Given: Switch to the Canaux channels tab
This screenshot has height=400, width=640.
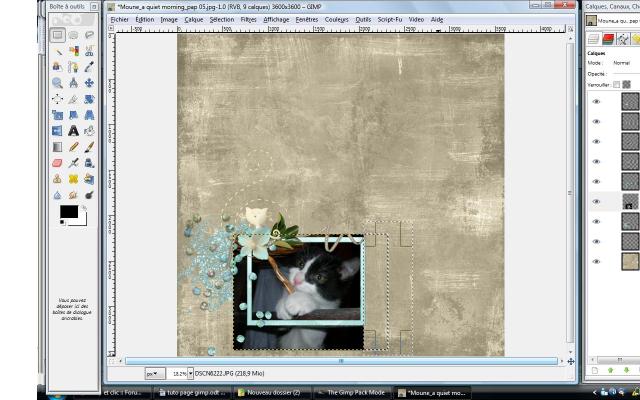Looking at the screenshot, I should 608,39.
